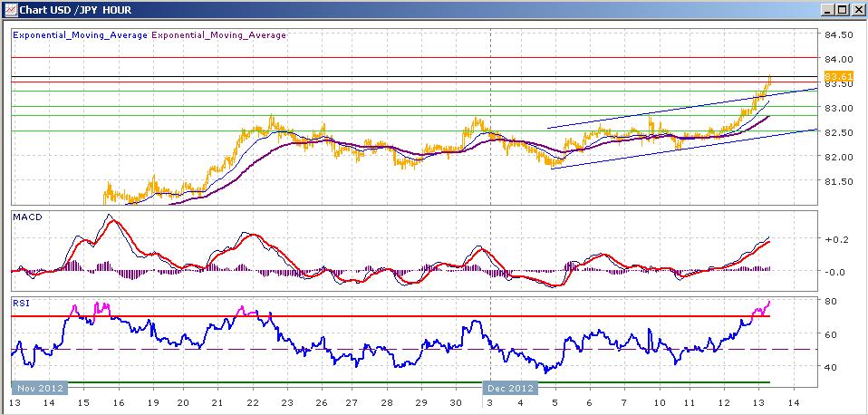Click the 84.00 price axis value
The height and width of the screenshot is (415, 868).
coord(838,59)
